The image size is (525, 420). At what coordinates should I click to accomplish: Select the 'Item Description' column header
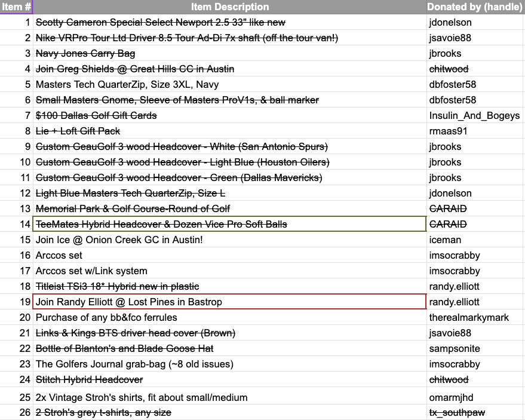[x=230, y=7]
